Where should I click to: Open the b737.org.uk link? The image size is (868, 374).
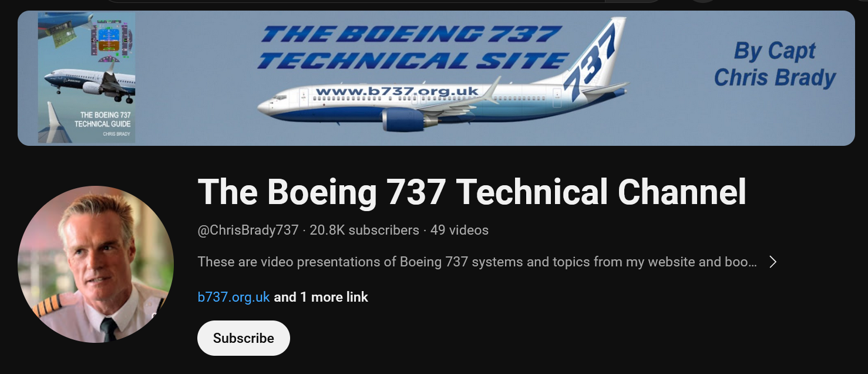pyautogui.click(x=234, y=297)
